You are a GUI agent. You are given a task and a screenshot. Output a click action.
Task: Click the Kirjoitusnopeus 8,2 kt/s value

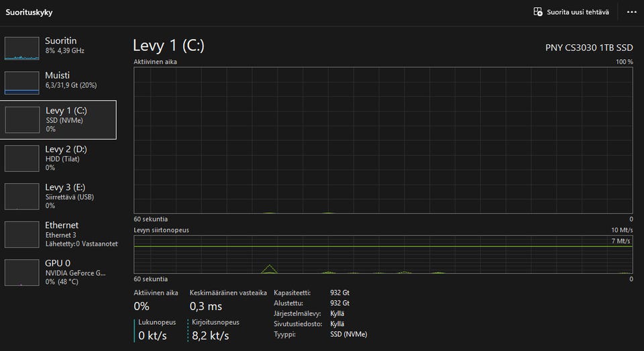click(x=210, y=336)
